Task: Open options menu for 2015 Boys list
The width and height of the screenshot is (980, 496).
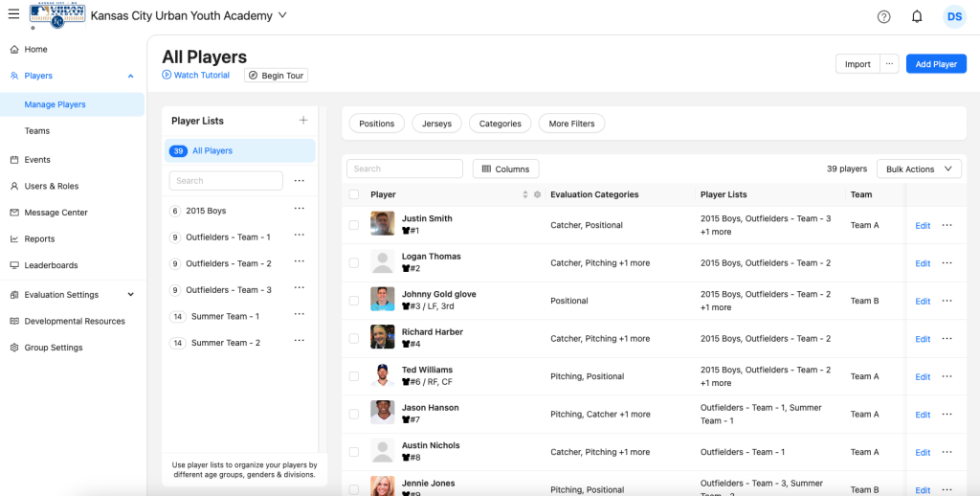Action: click(300, 209)
